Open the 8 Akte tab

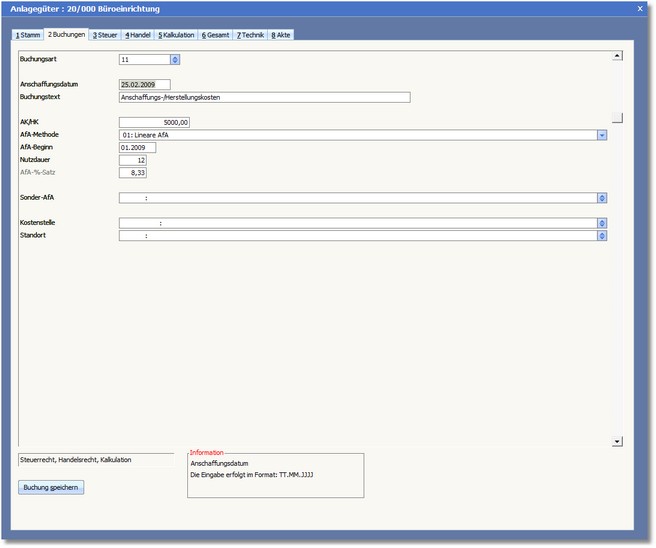[x=281, y=35]
